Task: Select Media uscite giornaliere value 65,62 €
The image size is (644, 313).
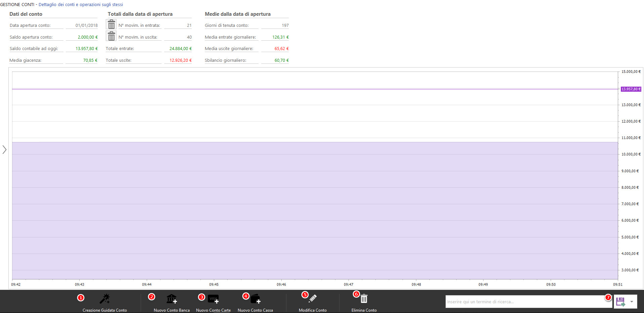Action: click(x=282, y=49)
